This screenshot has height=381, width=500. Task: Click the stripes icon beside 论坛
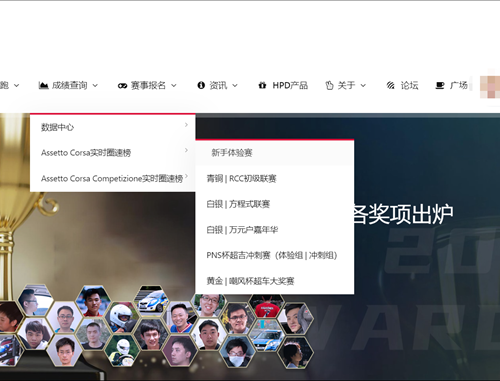[390, 85]
